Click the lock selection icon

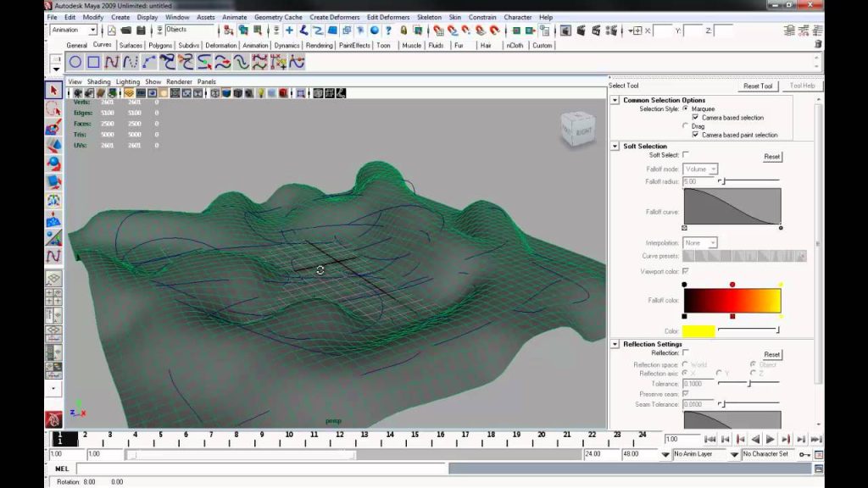(x=403, y=30)
